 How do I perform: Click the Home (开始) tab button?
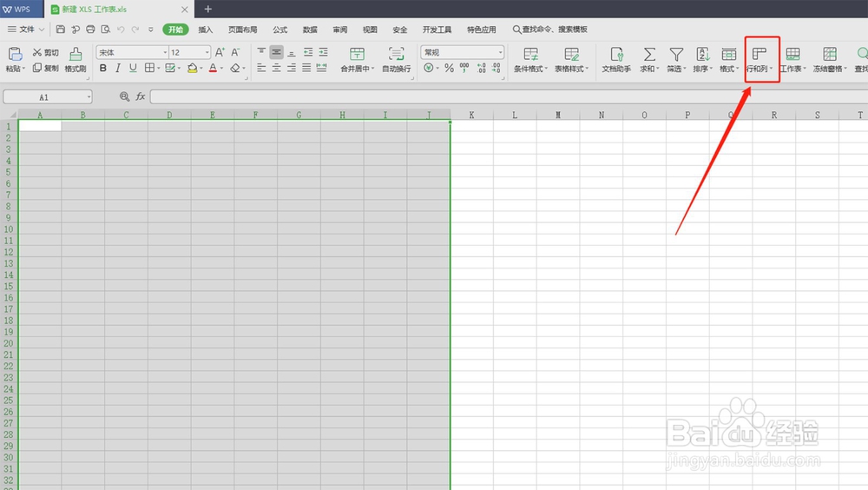pyautogui.click(x=175, y=30)
